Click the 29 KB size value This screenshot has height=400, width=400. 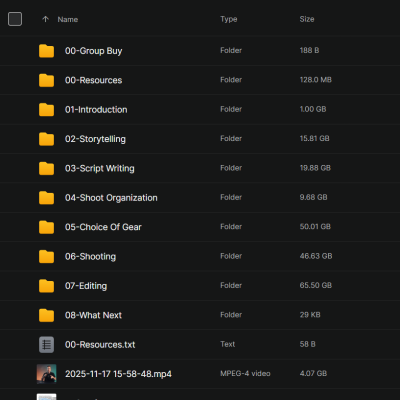[310, 315]
